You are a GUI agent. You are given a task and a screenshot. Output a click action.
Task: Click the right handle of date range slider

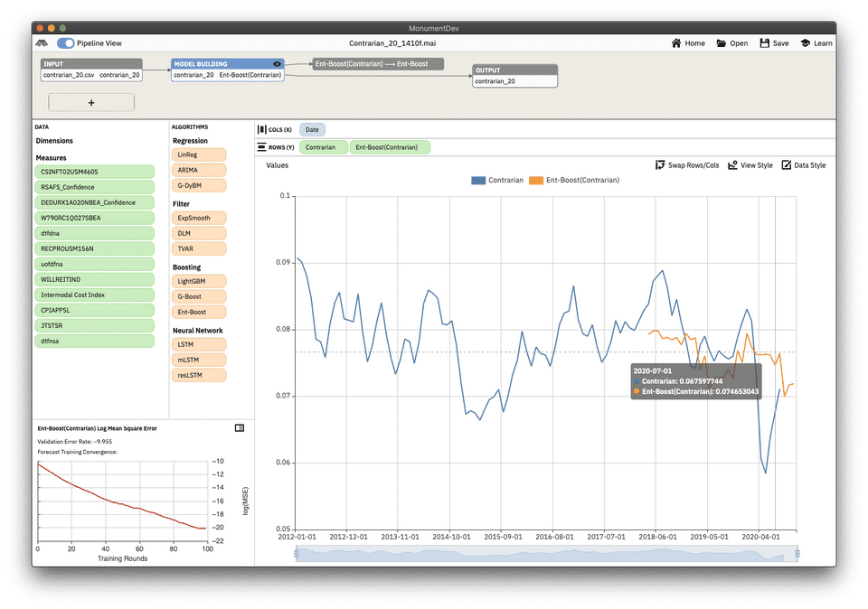797,553
